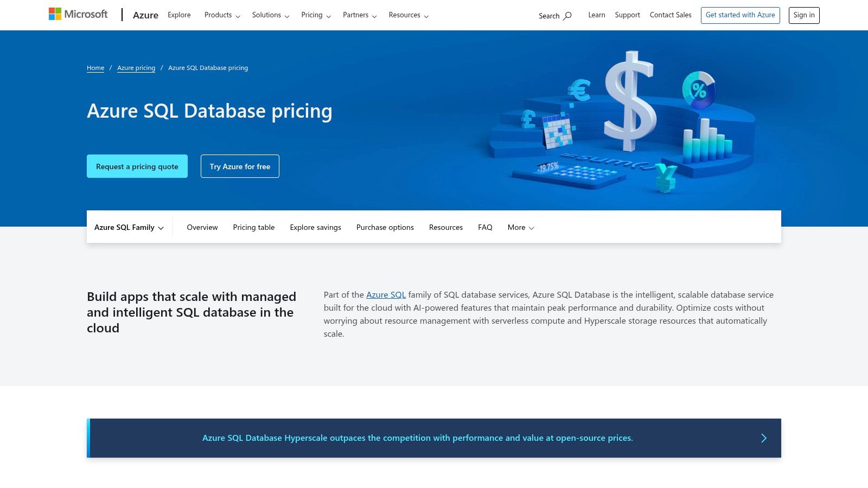Expand the More menu in section navigation
Image resolution: width=868 pixels, height=488 pixels.
coord(521,227)
